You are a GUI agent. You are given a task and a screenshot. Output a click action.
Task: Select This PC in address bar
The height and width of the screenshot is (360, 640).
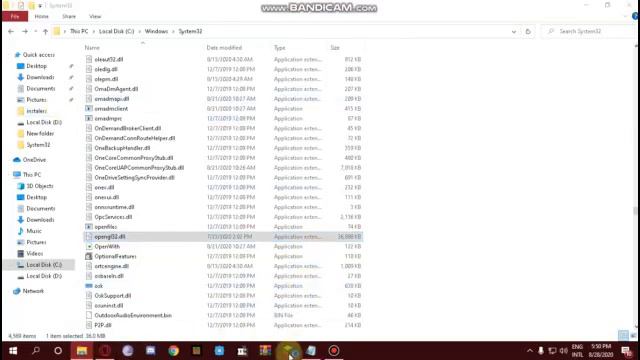pyautogui.click(x=79, y=31)
